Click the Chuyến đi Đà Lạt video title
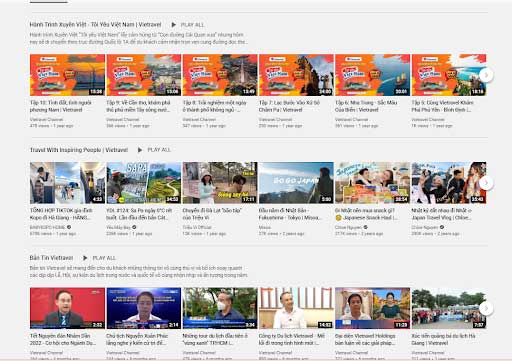 tap(212, 214)
